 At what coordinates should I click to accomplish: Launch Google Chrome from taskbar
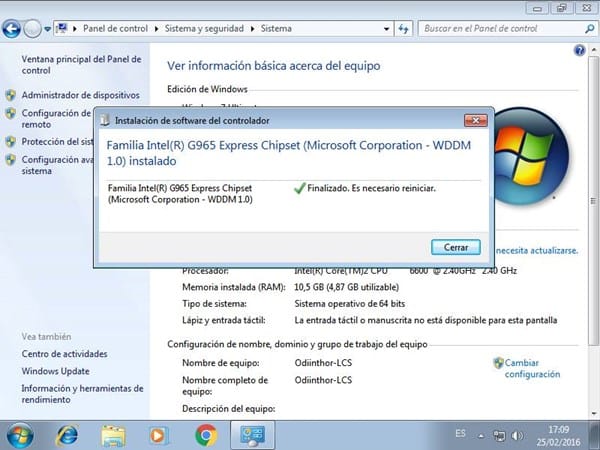206,435
